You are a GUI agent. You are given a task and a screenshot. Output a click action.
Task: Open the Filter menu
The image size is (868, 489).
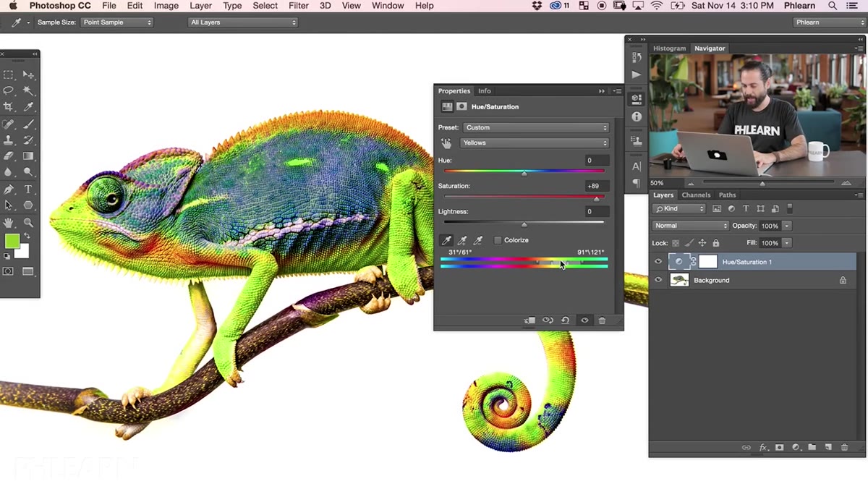point(299,6)
